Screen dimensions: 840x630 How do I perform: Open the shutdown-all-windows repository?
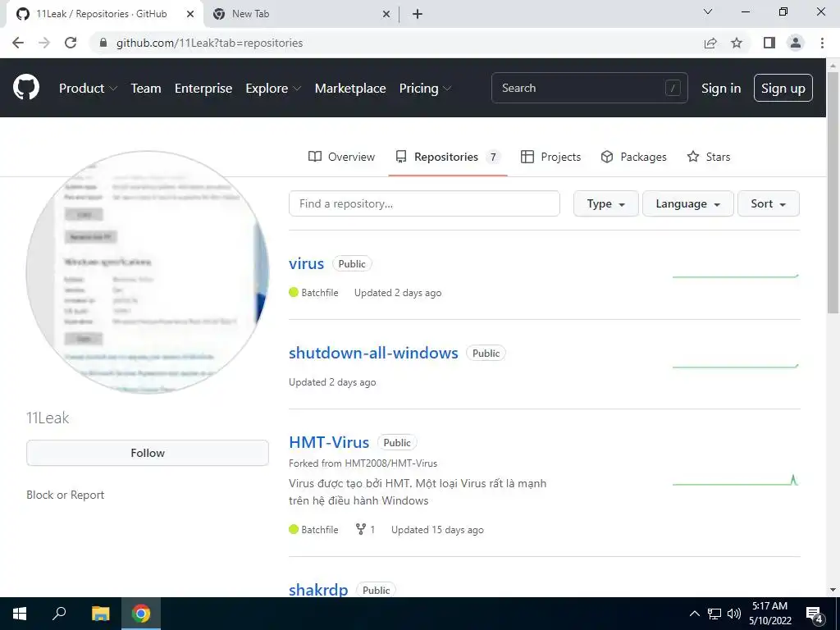click(373, 353)
